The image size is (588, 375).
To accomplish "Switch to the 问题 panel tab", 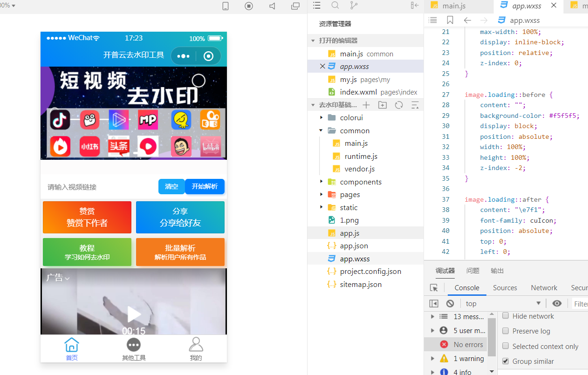I will tap(473, 271).
